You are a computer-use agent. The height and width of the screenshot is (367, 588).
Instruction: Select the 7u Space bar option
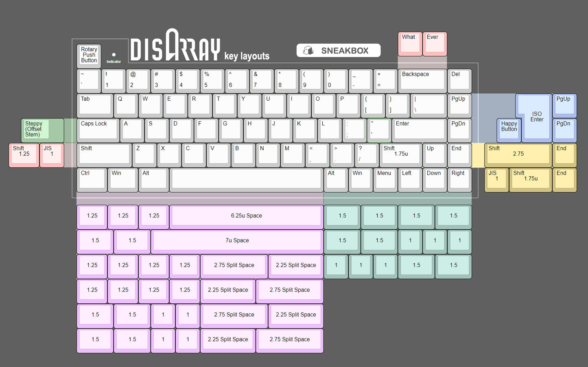237,241
